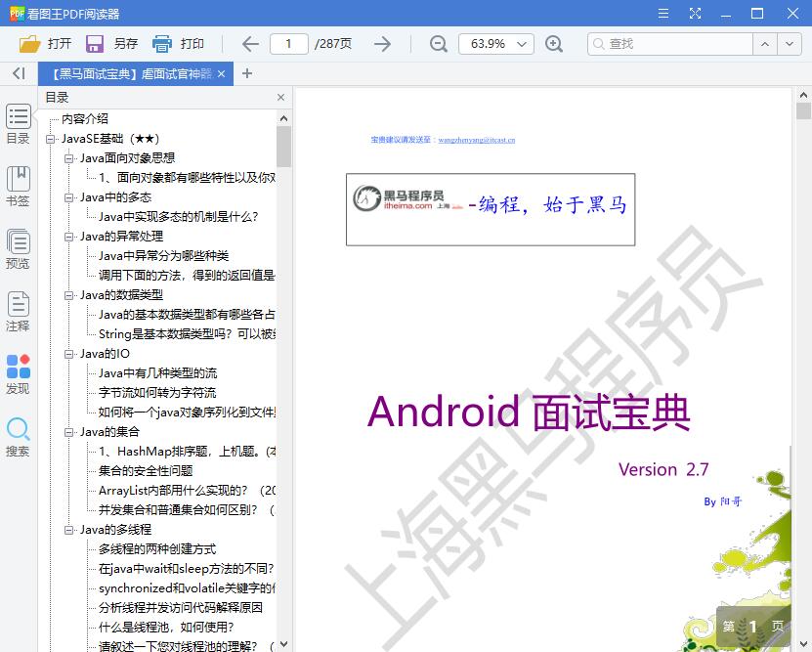This screenshot has width=812, height=652.
Task: Select 并发集合和普通集合如何区别 entry
Action: click(x=187, y=510)
